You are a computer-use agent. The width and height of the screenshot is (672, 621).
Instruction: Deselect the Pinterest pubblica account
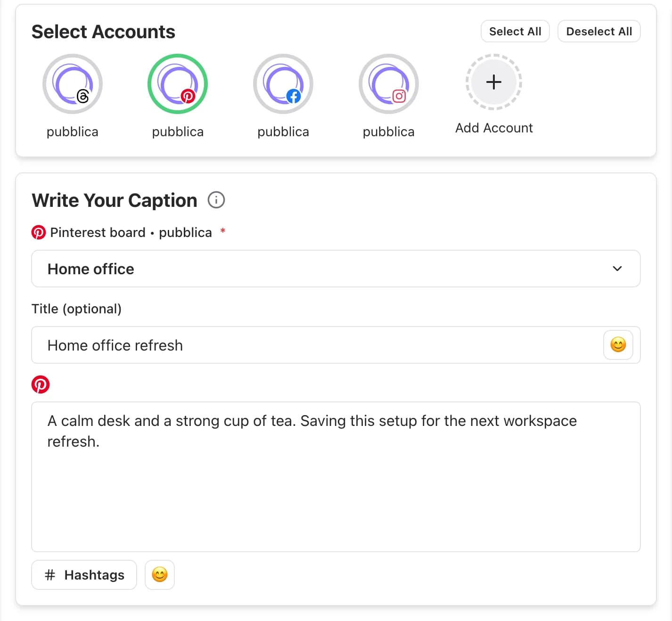[178, 84]
